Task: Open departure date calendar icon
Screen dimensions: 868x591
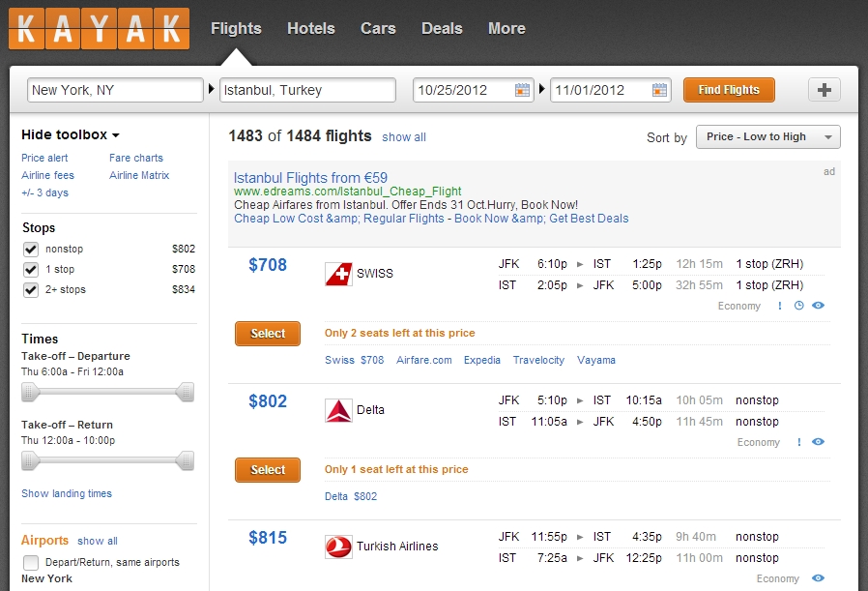Action: pyautogui.click(x=522, y=90)
